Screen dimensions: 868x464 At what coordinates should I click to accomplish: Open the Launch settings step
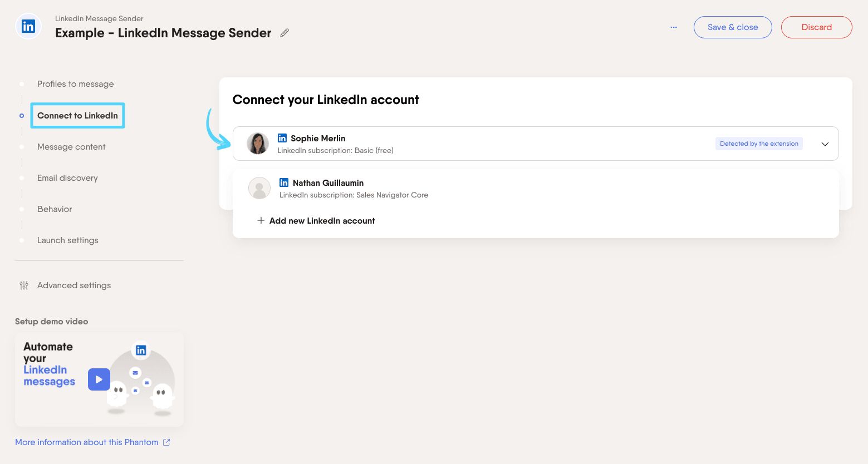68,240
